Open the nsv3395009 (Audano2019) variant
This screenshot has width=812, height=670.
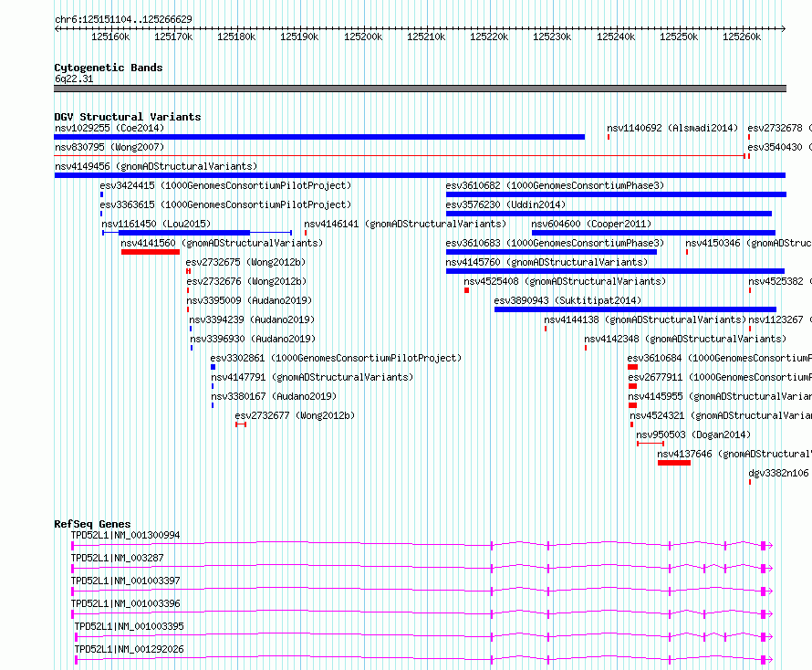click(x=249, y=300)
